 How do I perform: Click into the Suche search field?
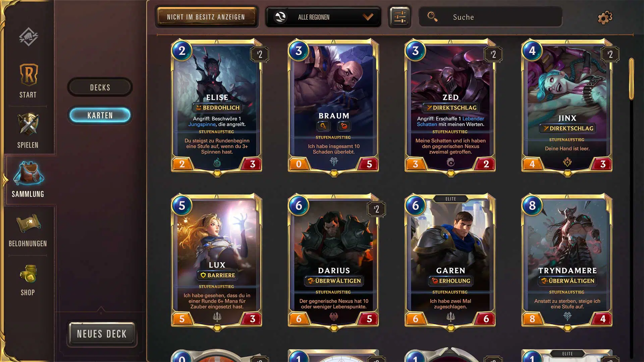491,17
